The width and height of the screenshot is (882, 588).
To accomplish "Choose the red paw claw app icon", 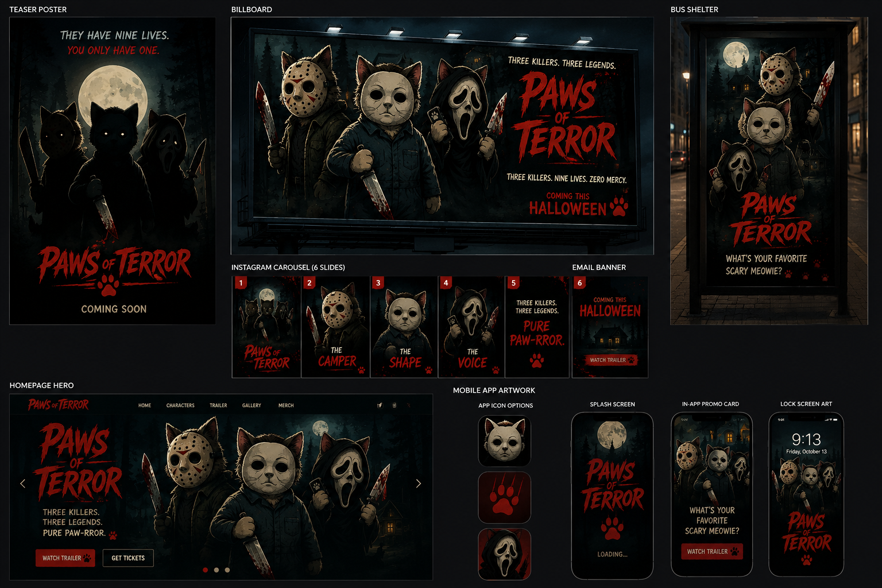I will [x=505, y=497].
